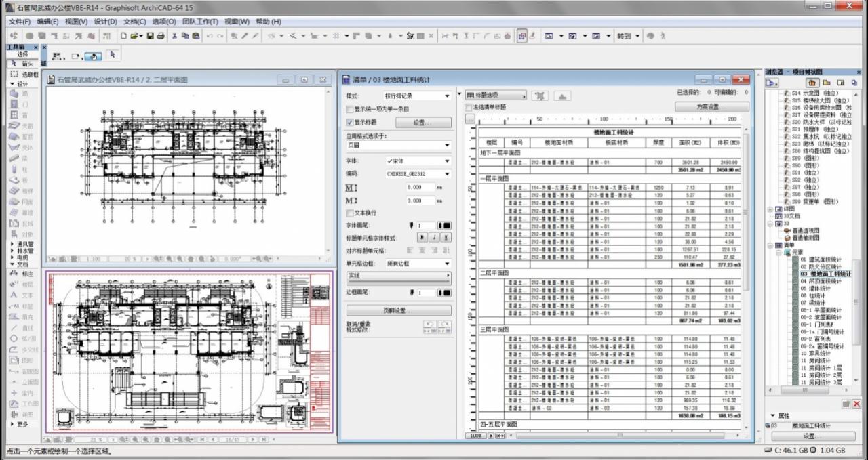
Task: Click the Save icon in the main toolbar
Action: coord(149,36)
